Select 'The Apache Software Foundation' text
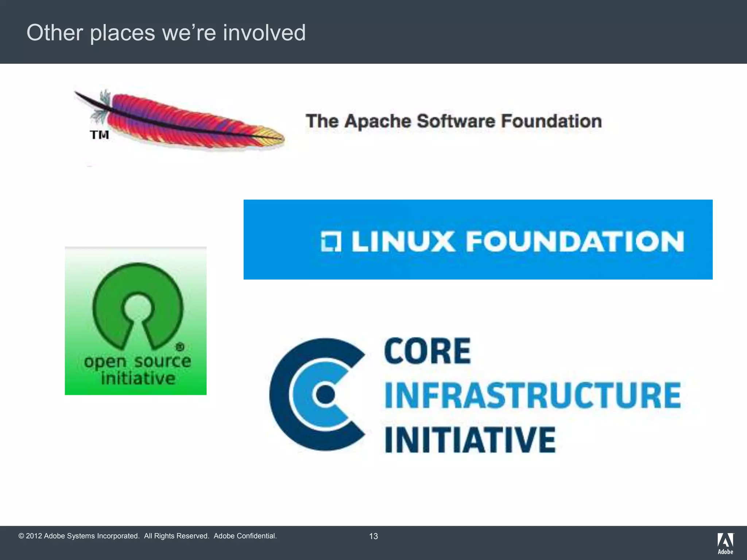747x560 pixels. (453, 121)
